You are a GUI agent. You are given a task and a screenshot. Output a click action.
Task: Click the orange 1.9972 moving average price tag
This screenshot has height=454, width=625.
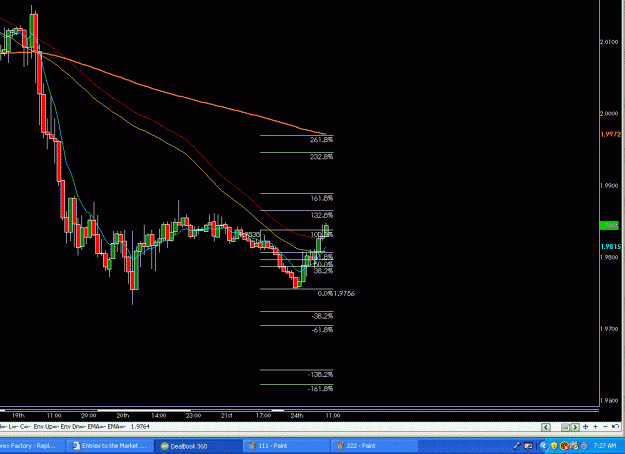611,134
